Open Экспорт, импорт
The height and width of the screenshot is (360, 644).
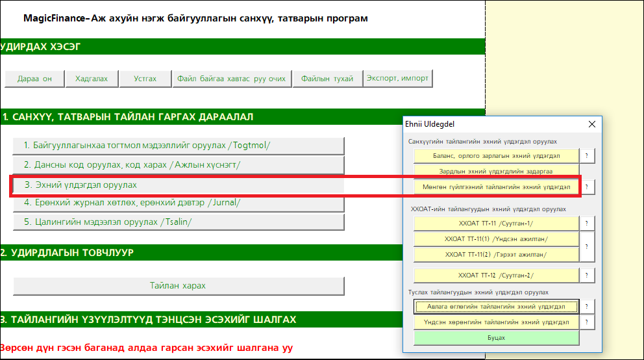point(397,79)
